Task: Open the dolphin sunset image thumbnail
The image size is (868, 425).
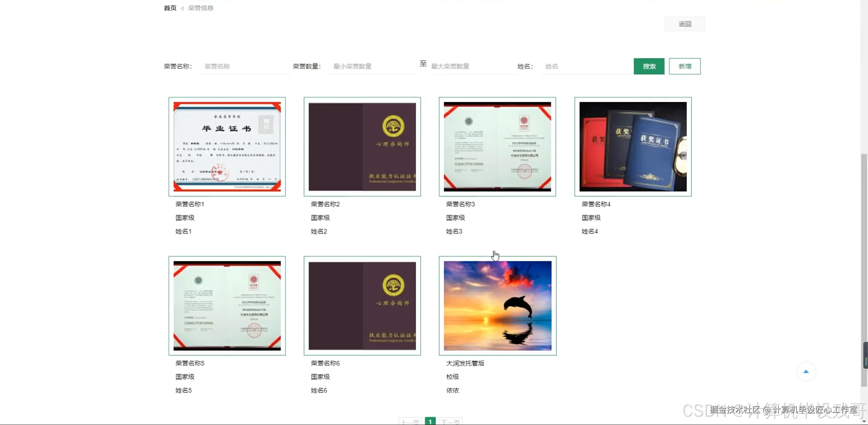Action: [x=497, y=306]
